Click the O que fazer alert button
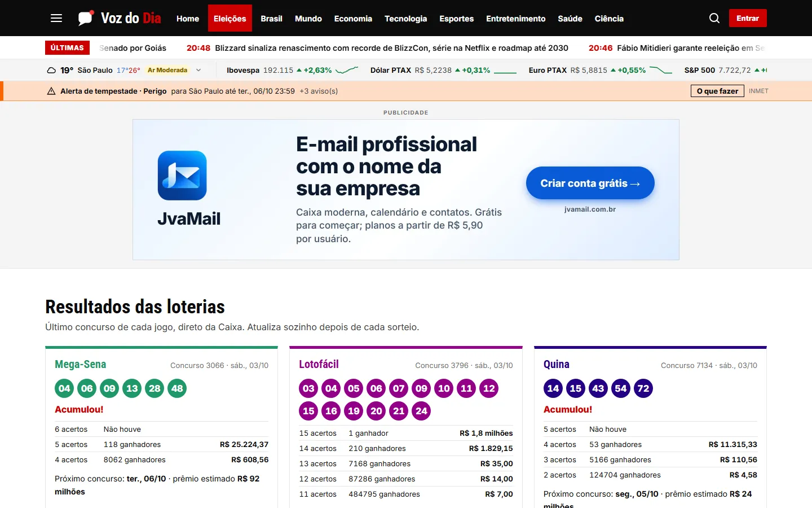This screenshot has height=508, width=812. (717, 91)
